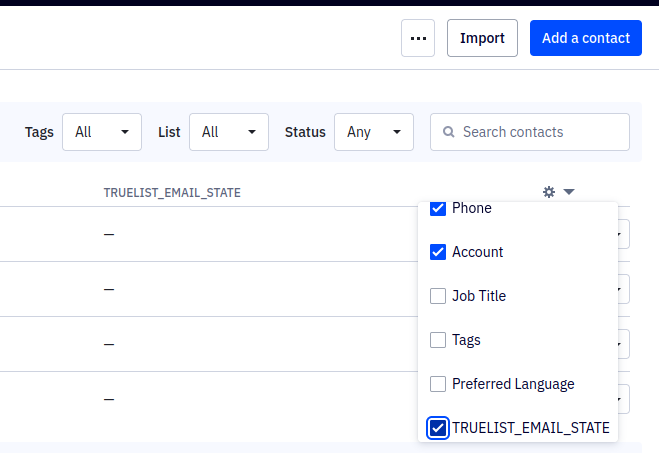This screenshot has width=659, height=453.
Task: Enable the Job Title column checkbox
Action: tap(438, 296)
